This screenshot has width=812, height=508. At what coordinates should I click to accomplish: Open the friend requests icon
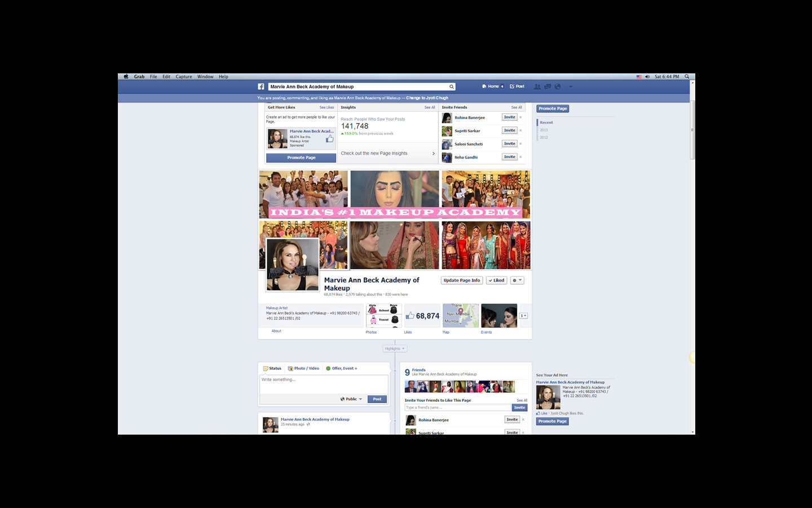pos(537,86)
